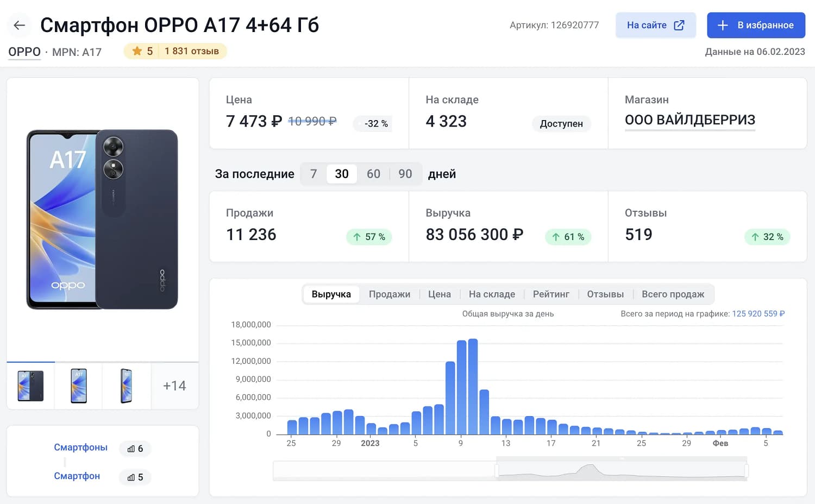Switch to the Продажи chart tab
The image size is (815, 504).
390,294
